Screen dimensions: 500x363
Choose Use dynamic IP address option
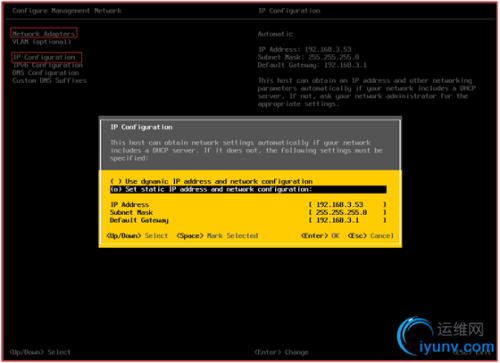[211, 182]
